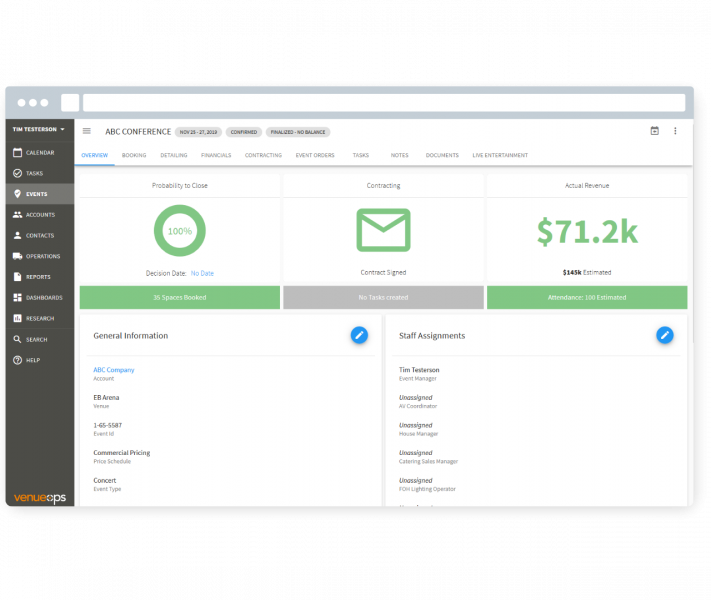Toggle the hamburger menu beside ABC Conference
The image size is (711, 600).
(87, 131)
